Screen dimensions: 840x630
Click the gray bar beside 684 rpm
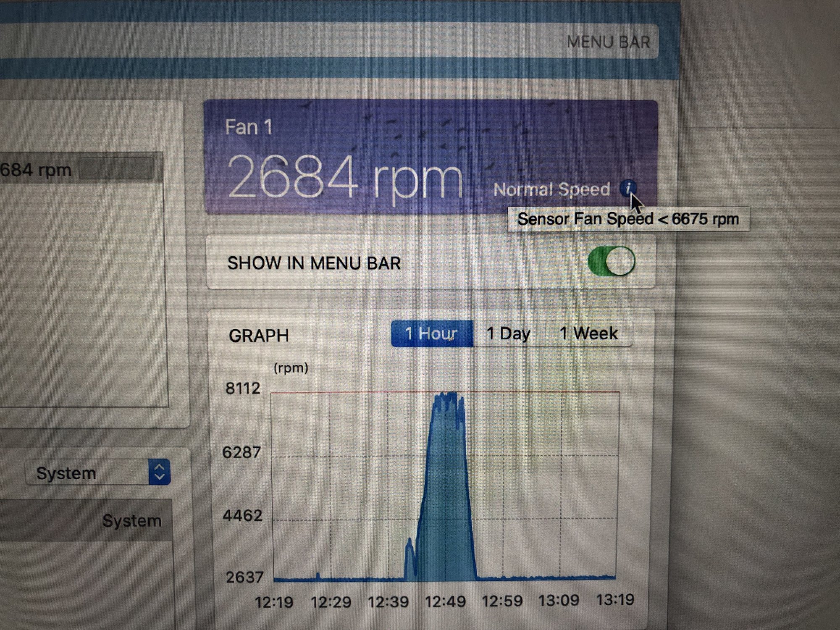(116, 168)
